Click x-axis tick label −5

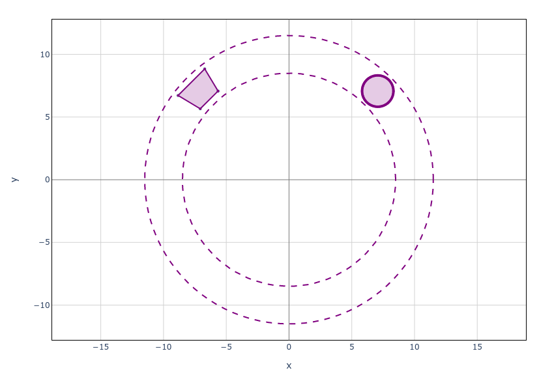226,347
